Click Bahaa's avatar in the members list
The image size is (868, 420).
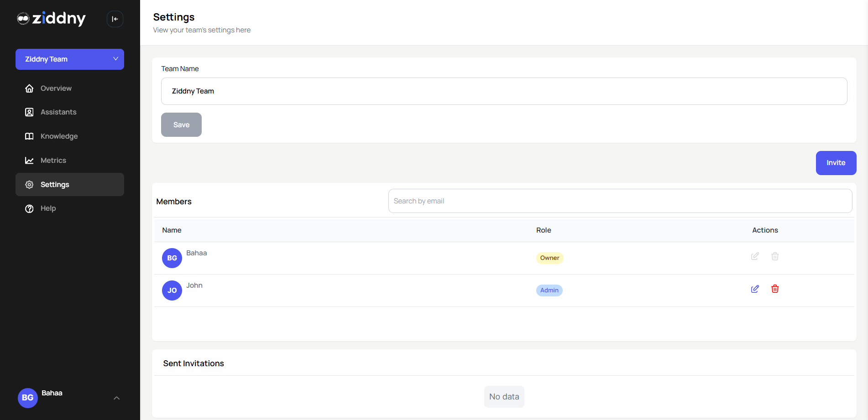172,258
